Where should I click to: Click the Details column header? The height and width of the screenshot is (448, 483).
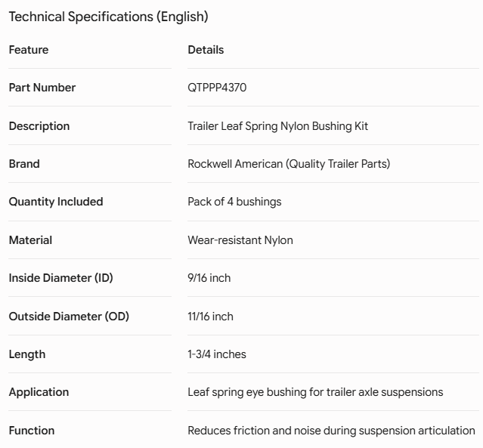point(206,50)
